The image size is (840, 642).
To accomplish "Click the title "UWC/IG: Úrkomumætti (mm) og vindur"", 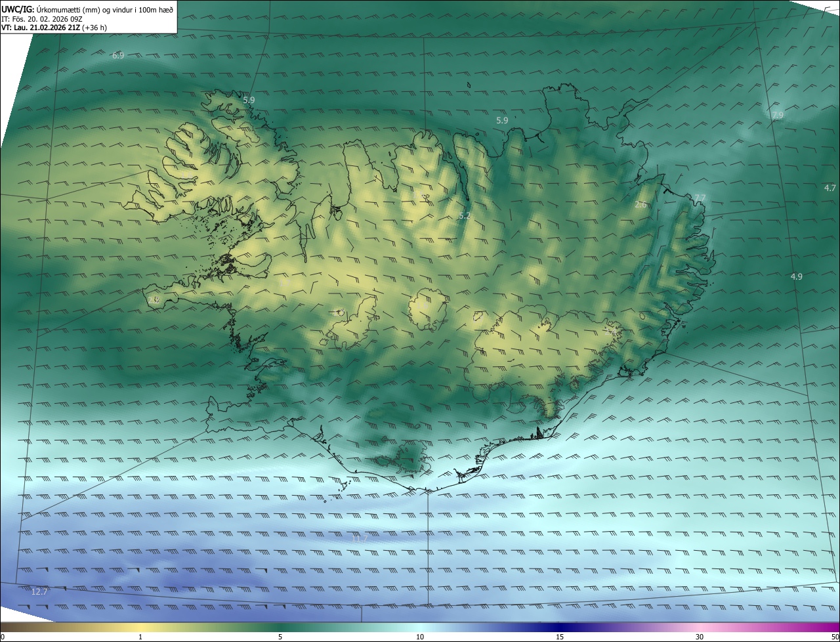I will [87, 9].
